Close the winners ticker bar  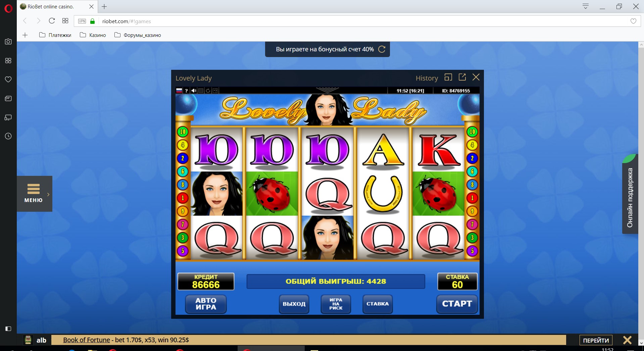(627, 340)
